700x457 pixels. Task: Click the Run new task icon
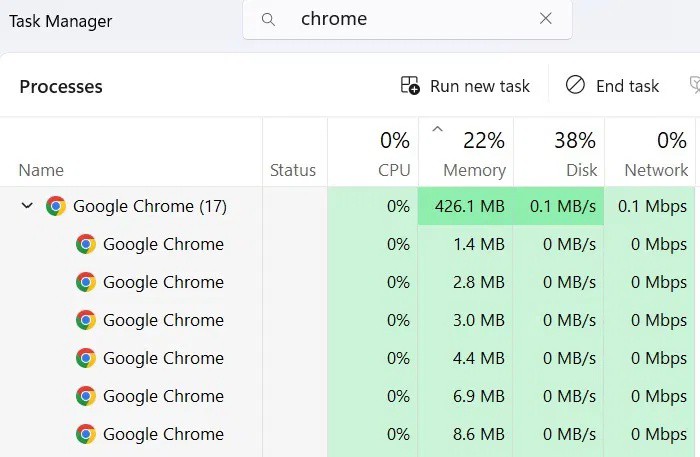pyautogui.click(x=410, y=85)
